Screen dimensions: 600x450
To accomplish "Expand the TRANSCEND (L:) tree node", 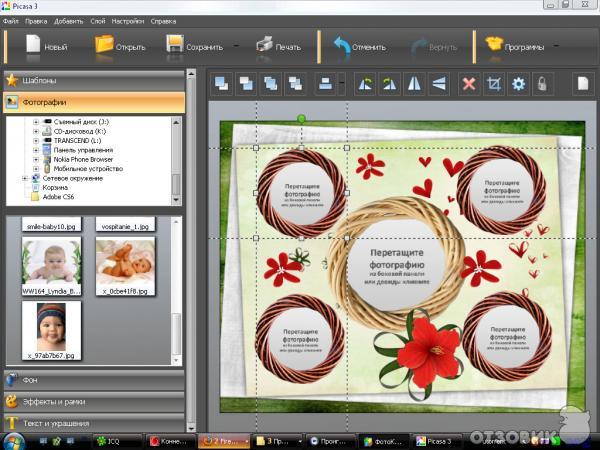I will coord(36,142).
